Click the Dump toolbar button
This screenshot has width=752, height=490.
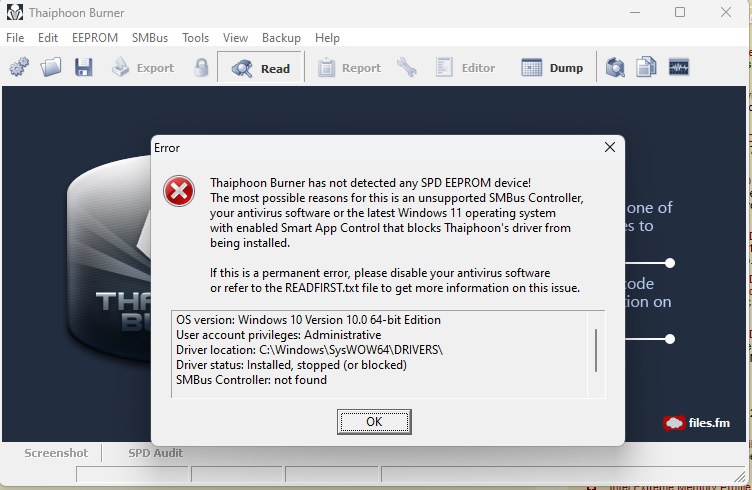(552, 68)
